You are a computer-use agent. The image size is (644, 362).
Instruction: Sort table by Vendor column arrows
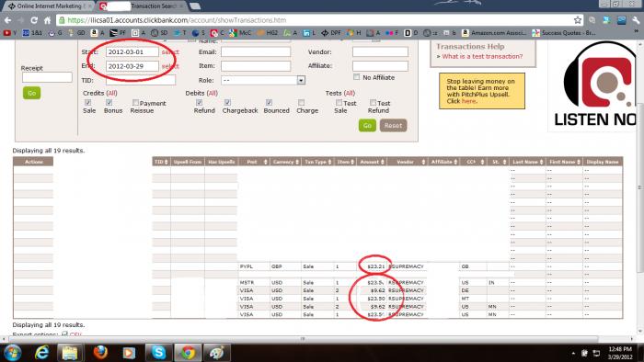point(423,162)
